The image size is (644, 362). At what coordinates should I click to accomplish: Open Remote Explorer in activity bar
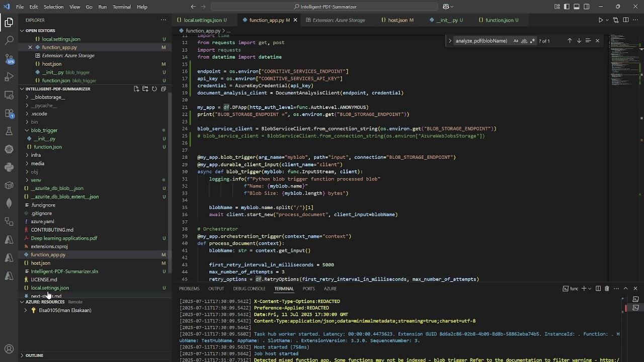pos(9,95)
